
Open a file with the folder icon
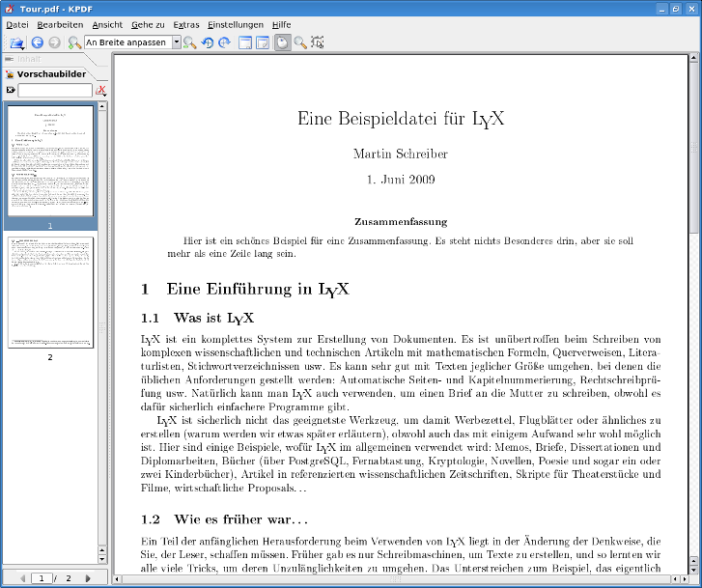[16, 42]
